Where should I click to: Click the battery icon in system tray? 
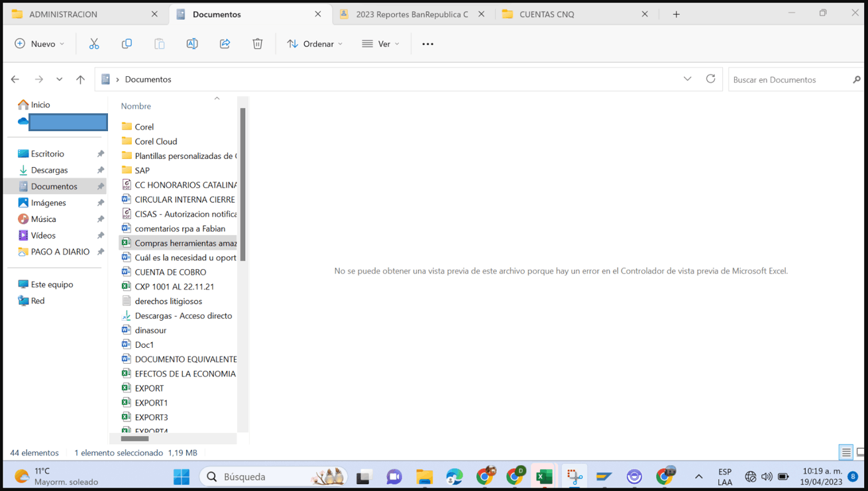tap(783, 476)
